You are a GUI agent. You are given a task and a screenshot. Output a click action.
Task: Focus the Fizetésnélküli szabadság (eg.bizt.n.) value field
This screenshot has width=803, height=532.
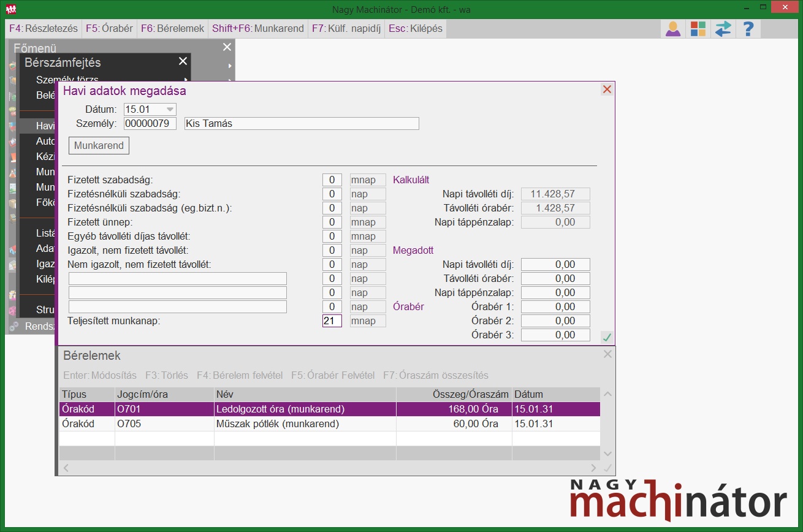[x=332, y=208]
